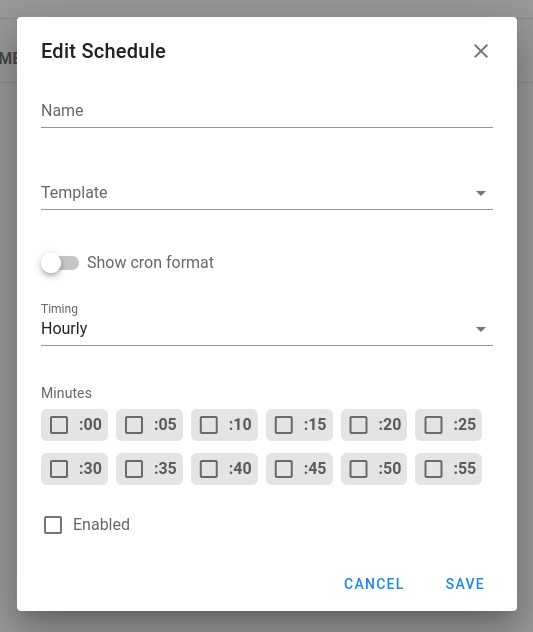Toggle Show cron format switch
The width and height of the screenshot is (533, 632).
(60, 263)
